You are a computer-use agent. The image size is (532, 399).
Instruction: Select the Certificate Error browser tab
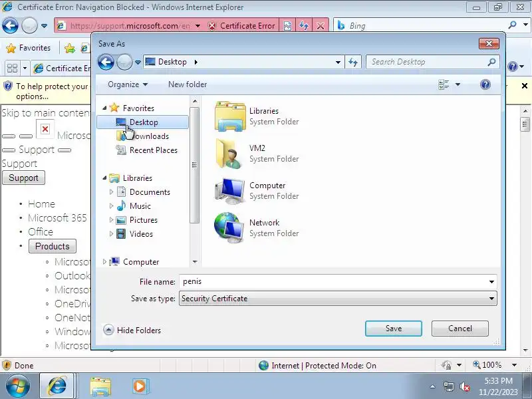coord(61,68)
